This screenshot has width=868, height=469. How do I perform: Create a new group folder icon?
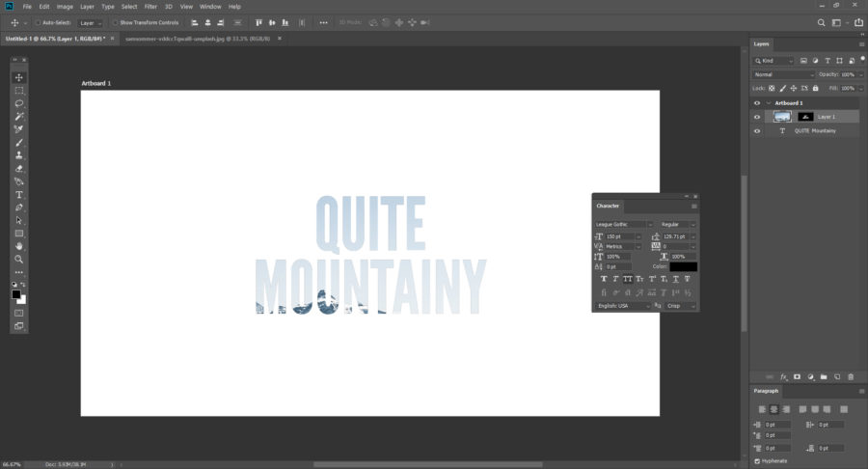(x=824, y=377)
